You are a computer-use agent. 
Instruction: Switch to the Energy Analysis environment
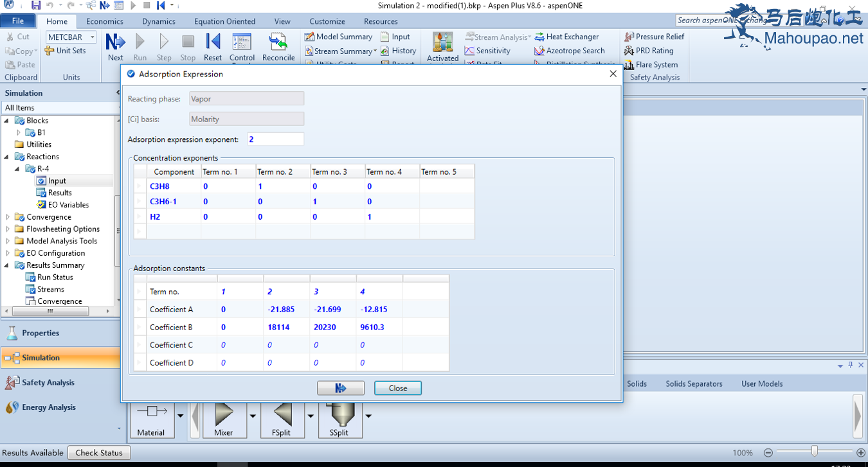60,407
